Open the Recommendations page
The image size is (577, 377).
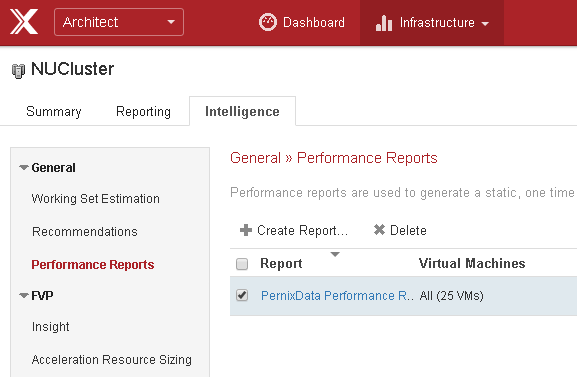pyautogui.click(x=85, y=232)
